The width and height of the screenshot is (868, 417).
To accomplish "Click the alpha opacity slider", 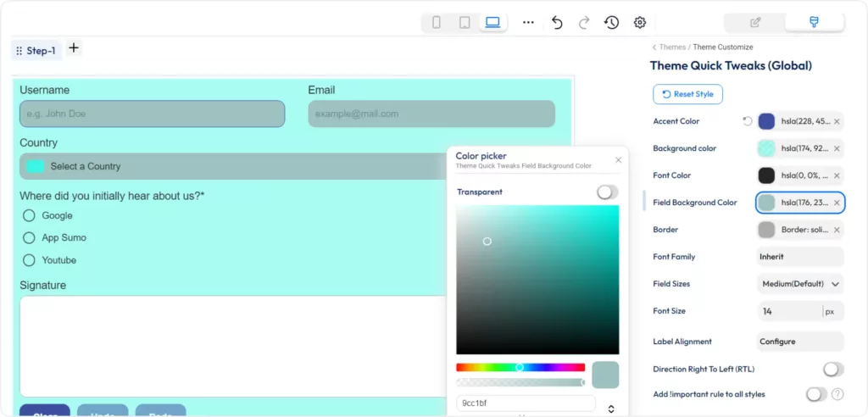I will coord(520,382).
